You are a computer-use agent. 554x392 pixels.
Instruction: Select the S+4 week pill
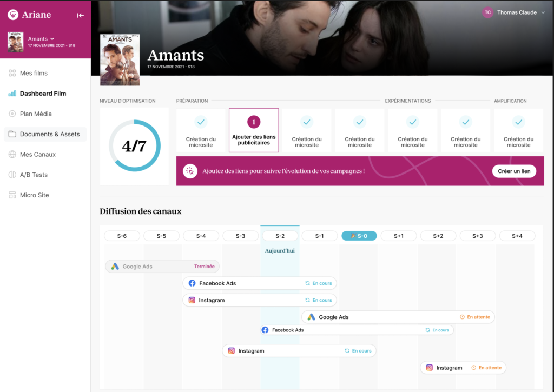click(517, 236)
